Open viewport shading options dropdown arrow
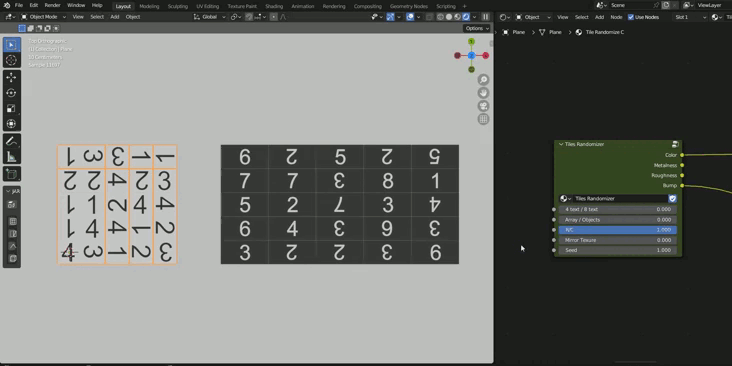Screen dimensions: 732x366 [474, 17]
